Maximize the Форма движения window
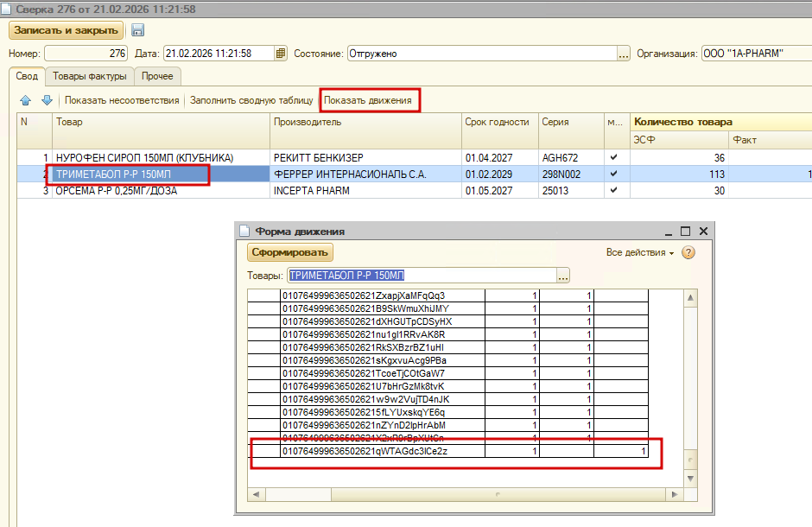 (685, 232)
